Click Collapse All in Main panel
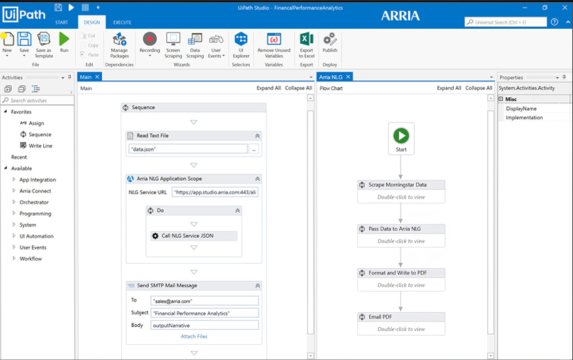The height and width of the screenshot is (360, 573). click(298, 88)
